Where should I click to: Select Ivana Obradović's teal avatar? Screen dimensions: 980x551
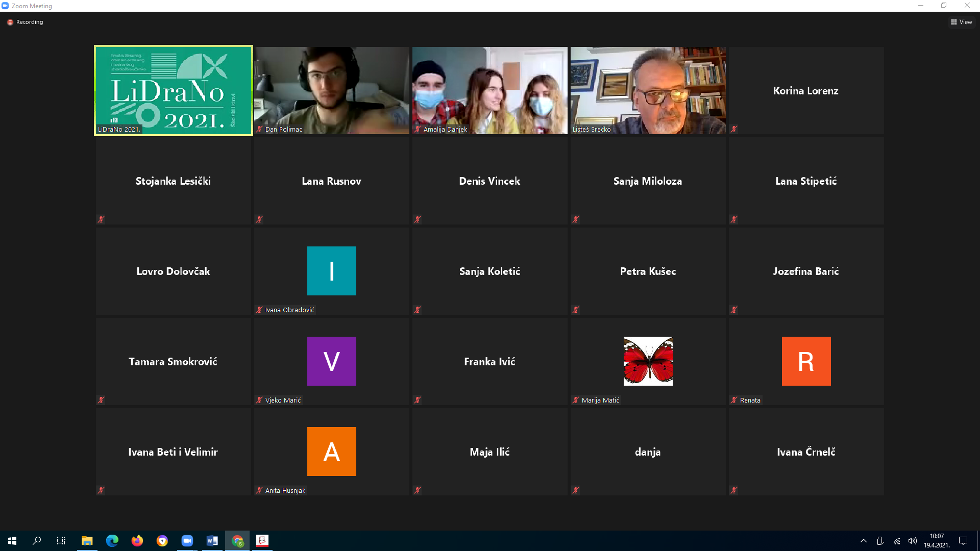click(331, 271)
